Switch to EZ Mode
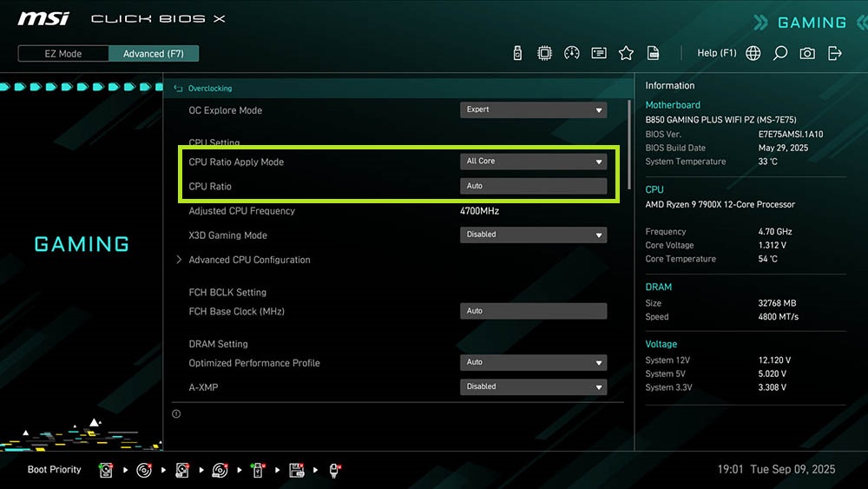Viewport: 868px width, 489px height. click(x=63, y=54)
